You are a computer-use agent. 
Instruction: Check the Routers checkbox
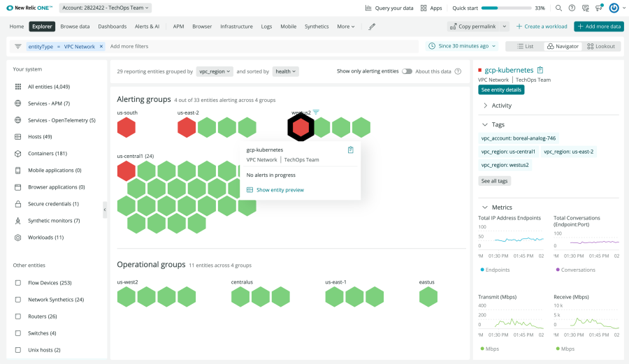point(18,316)
